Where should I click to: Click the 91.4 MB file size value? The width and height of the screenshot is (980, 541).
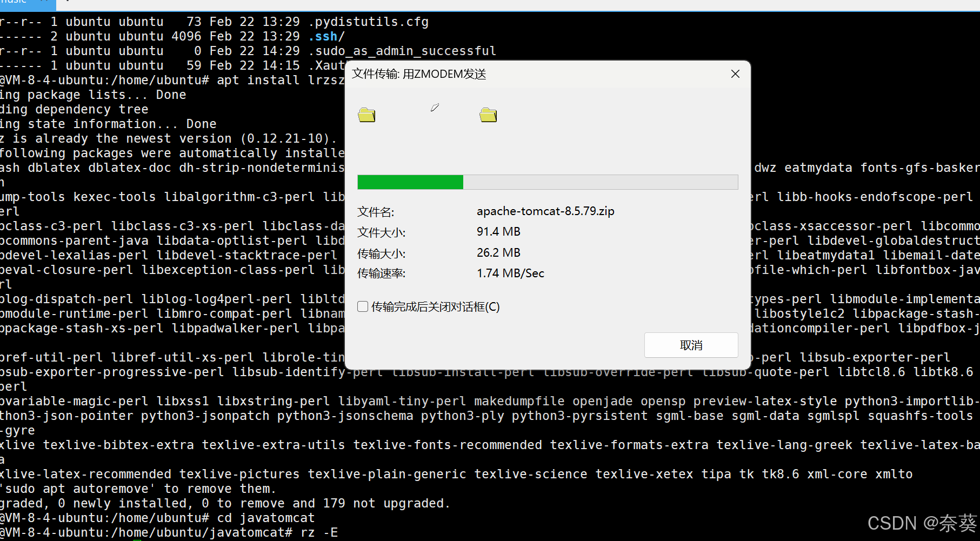pos(498,231)
